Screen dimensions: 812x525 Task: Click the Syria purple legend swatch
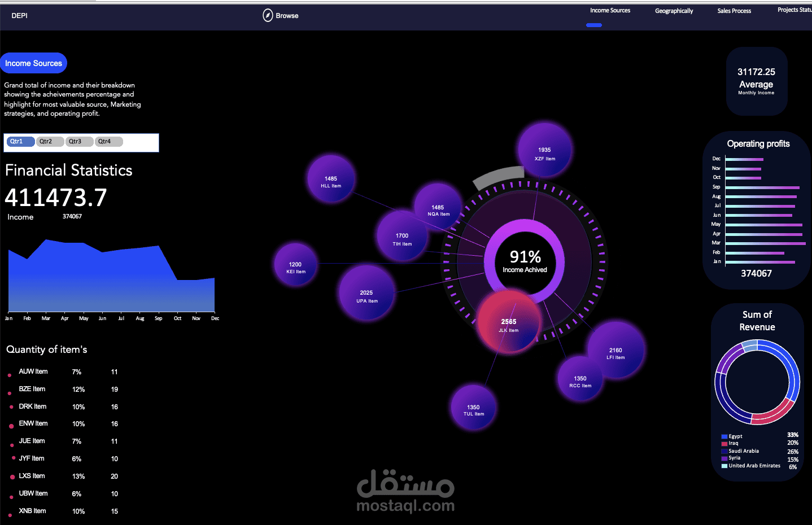[724, 458]
